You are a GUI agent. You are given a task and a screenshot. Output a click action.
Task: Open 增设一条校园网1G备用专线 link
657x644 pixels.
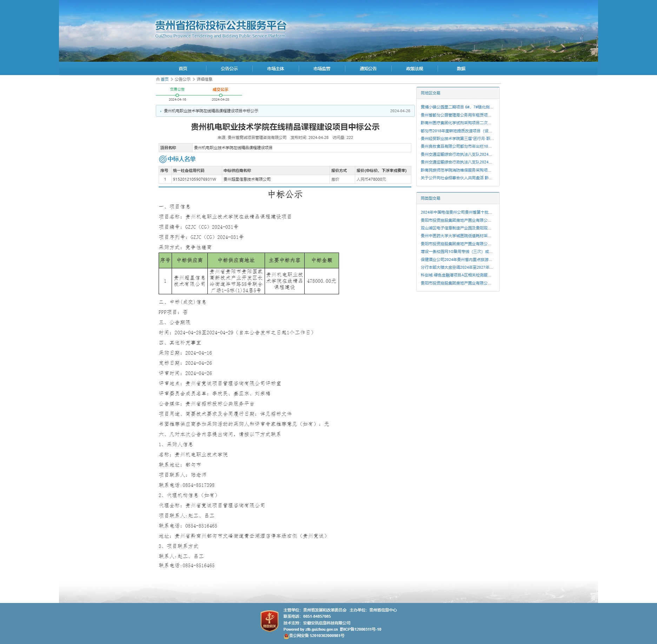[457, 251]
